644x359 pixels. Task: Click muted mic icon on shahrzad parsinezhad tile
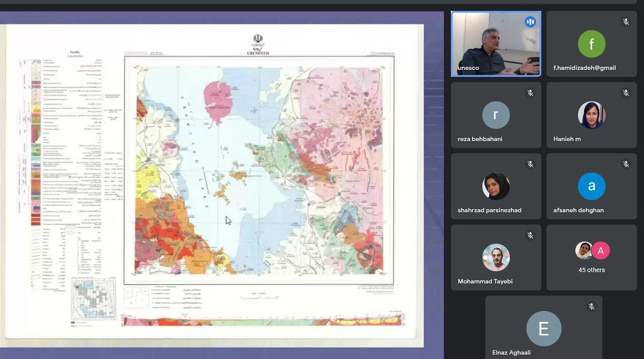530,164
